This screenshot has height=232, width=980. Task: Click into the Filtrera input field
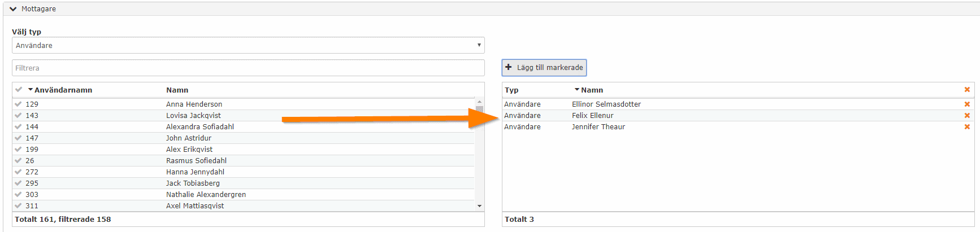(248, 68)
